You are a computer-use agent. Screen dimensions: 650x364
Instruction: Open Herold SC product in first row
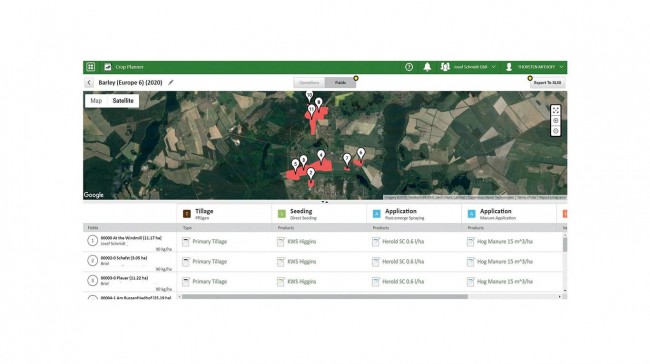point(398,242)
